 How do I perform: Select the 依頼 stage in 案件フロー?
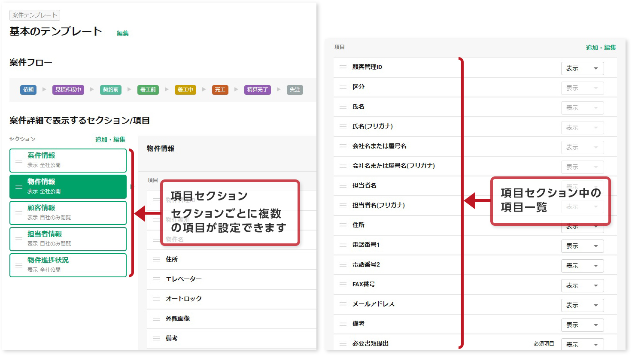coord(28,90)
